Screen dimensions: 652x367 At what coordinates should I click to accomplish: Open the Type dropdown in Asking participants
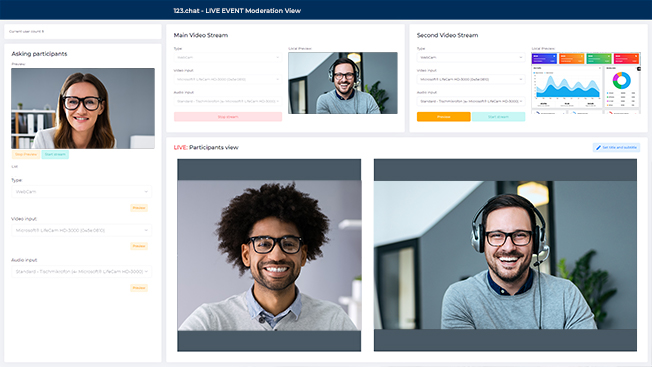coord(82,192)
